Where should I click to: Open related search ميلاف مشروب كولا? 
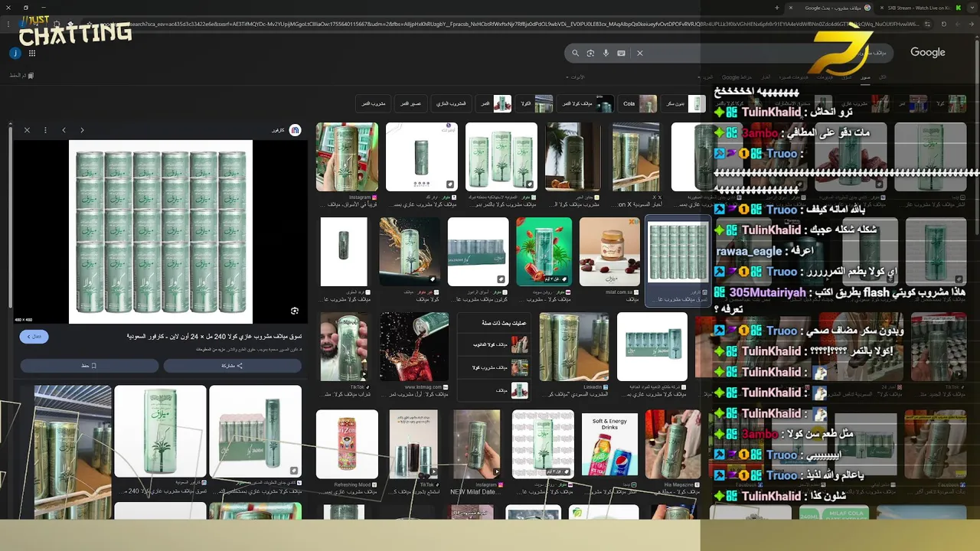[x=495, y=367]
